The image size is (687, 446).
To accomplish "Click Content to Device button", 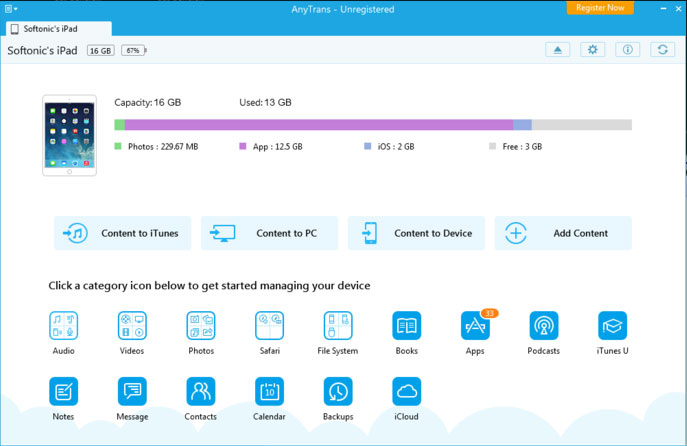I will [416, 233].
